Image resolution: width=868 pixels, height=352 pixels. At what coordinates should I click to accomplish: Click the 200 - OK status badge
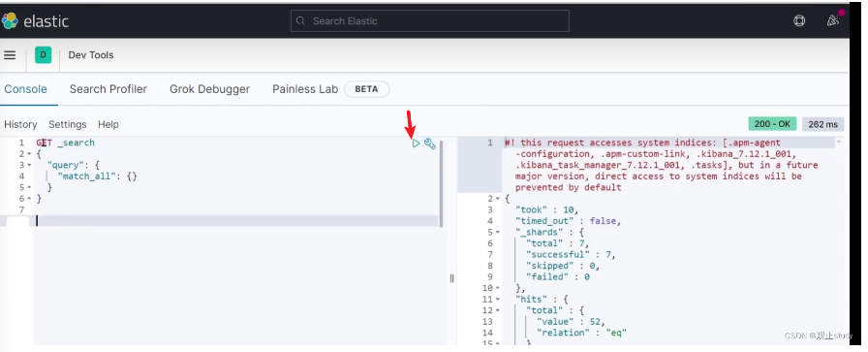click(772, 124)
